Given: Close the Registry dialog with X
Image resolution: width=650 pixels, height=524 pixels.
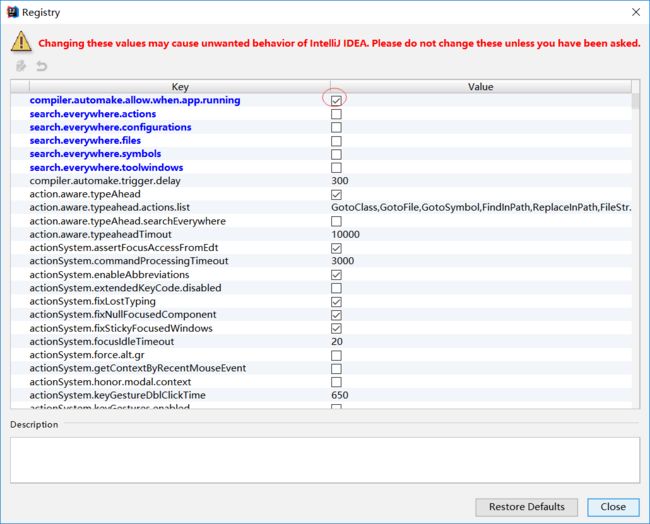Looking at the screenshot, I should coord(636,12).
